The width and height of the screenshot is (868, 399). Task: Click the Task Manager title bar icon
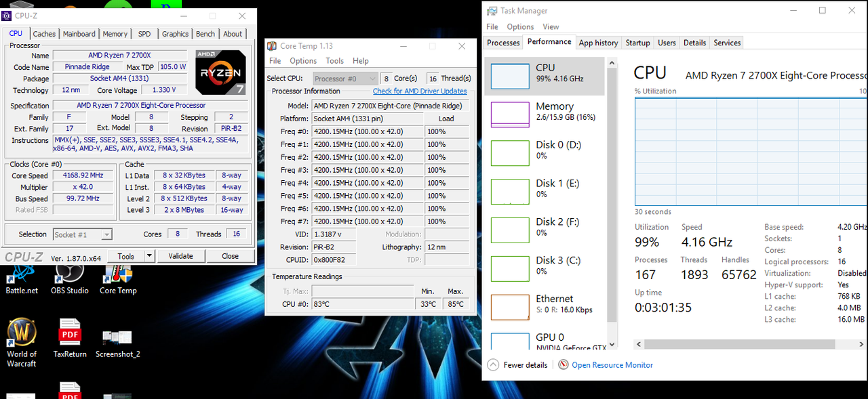492,11
